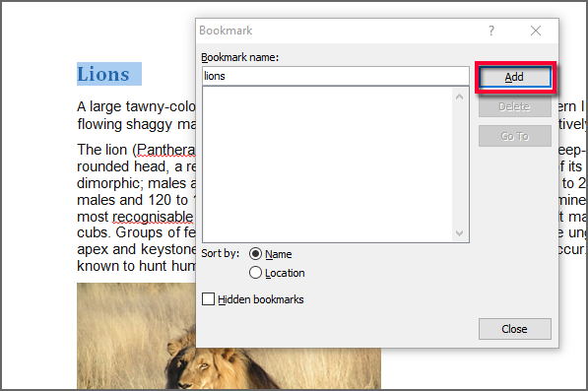Place cursor in paragraph starting 'A large tawny'
Screen dimensions: 588x391
pyautogui.click(x=136, y=115)
